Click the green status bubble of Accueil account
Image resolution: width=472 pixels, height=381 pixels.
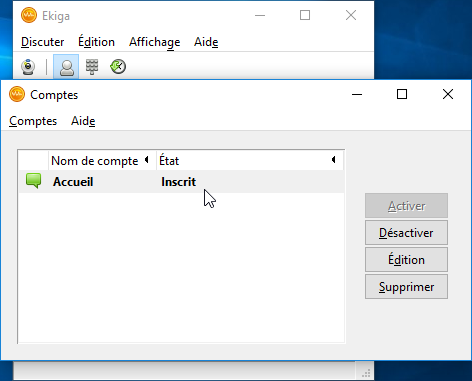33,181
